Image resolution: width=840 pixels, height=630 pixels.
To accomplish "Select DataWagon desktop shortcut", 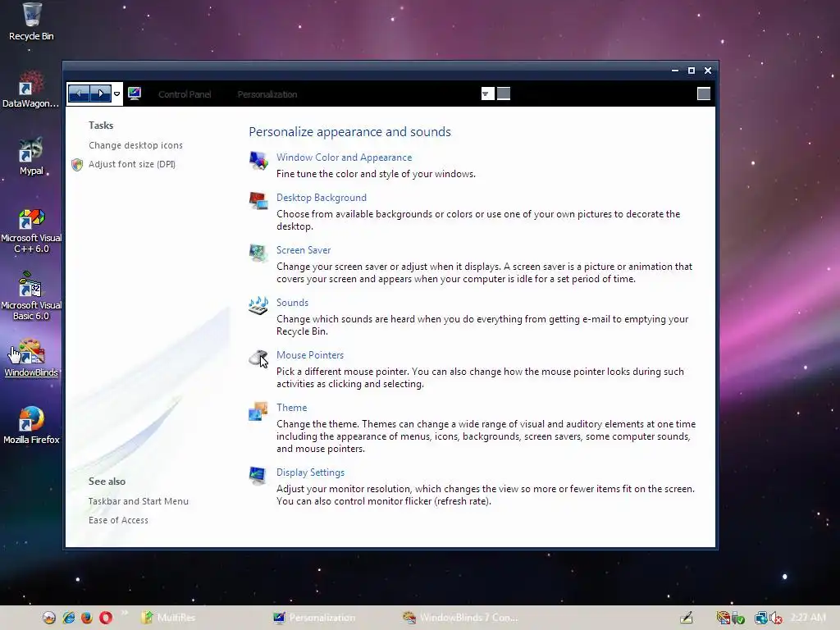I will [x=30, y=89].
